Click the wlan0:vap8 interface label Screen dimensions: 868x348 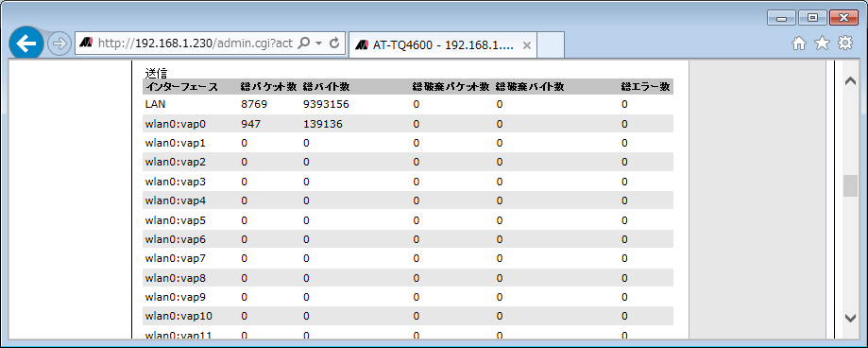click(175, 277)
